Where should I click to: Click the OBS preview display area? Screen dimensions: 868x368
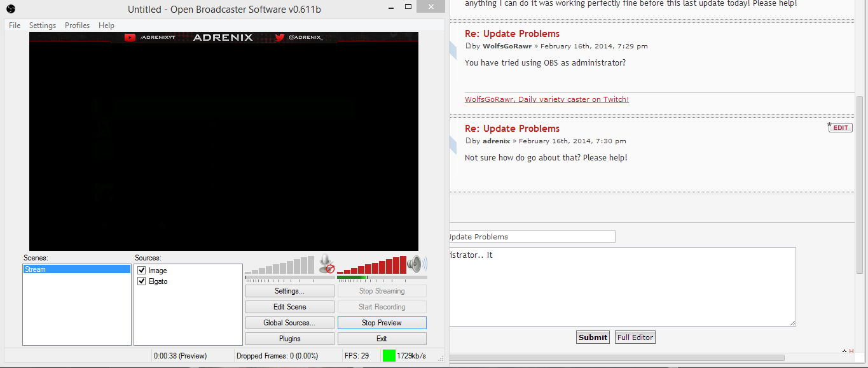pyautogui.click(x=224, y=141)
